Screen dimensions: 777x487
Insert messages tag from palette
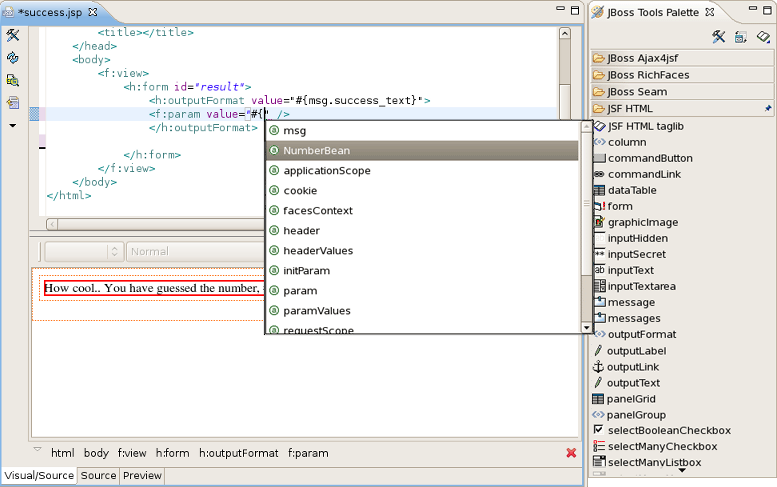click(627, 318)
